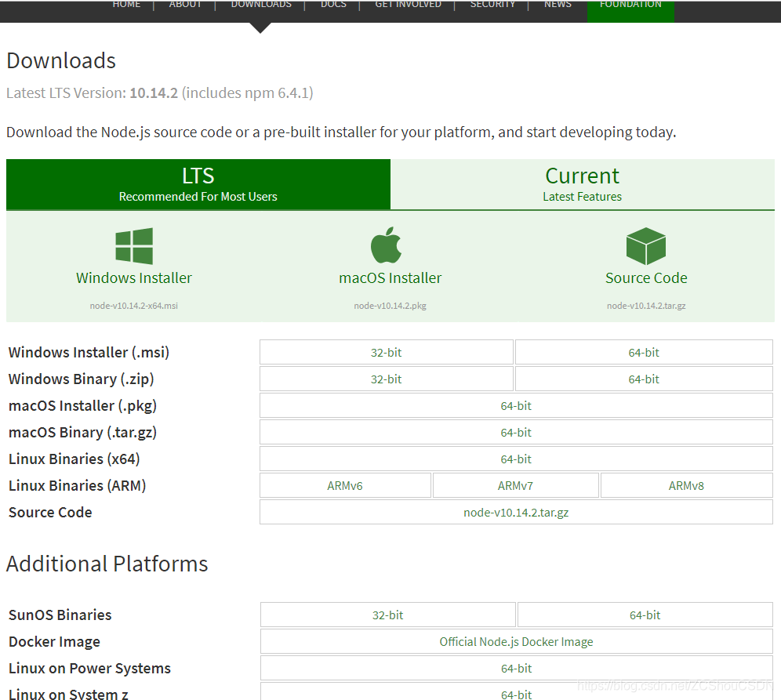Download 64-bit Linux Binaries (x64)

pyautogui.click(x=516, y=459)
